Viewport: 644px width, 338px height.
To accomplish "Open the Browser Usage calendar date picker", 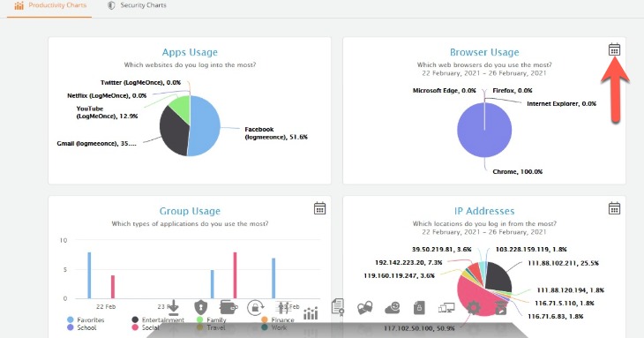I will click(614, 49).
